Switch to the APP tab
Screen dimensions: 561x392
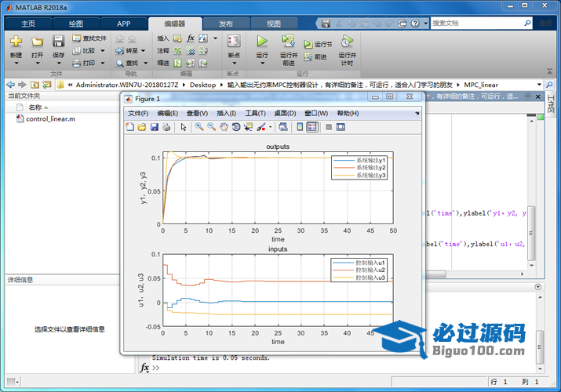pos(124,24)
